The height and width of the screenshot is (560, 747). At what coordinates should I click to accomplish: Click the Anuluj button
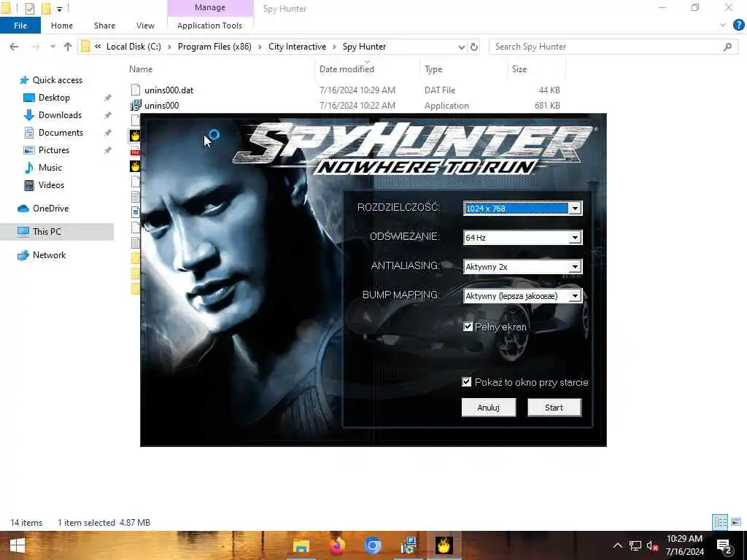point(488,408)
